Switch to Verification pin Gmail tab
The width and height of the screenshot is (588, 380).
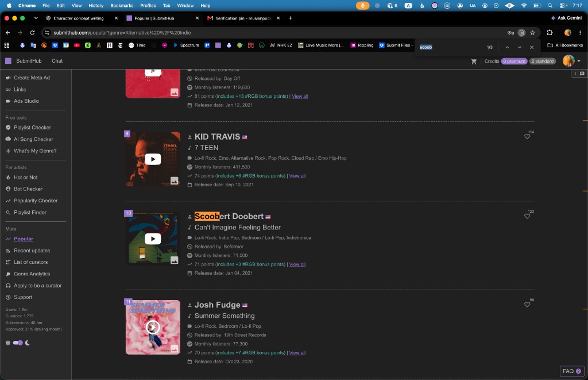pos(243,18)
